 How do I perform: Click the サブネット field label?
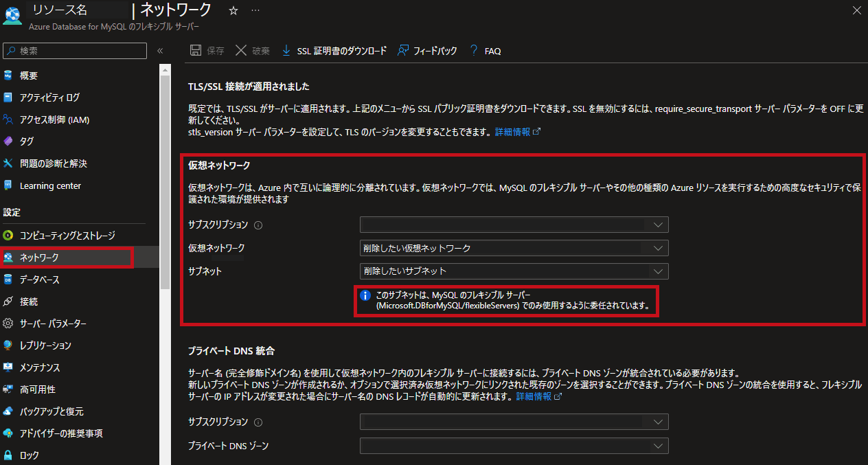pos(205,271)
